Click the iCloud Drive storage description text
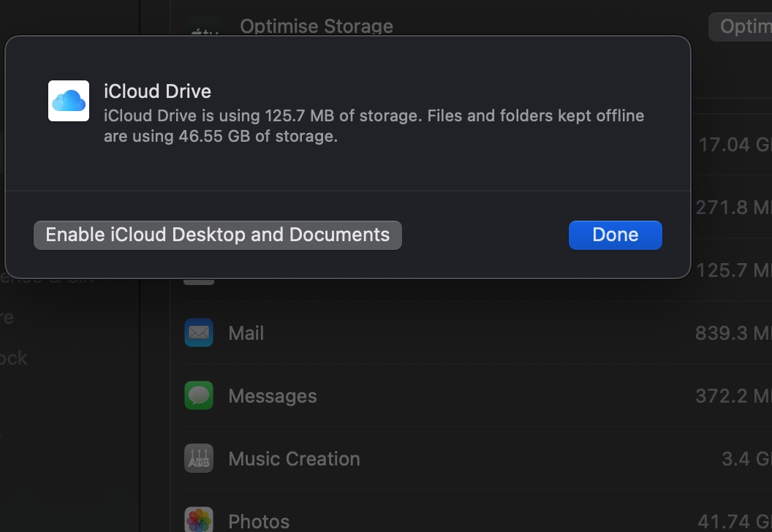772x532 pixels. [374, 126]
